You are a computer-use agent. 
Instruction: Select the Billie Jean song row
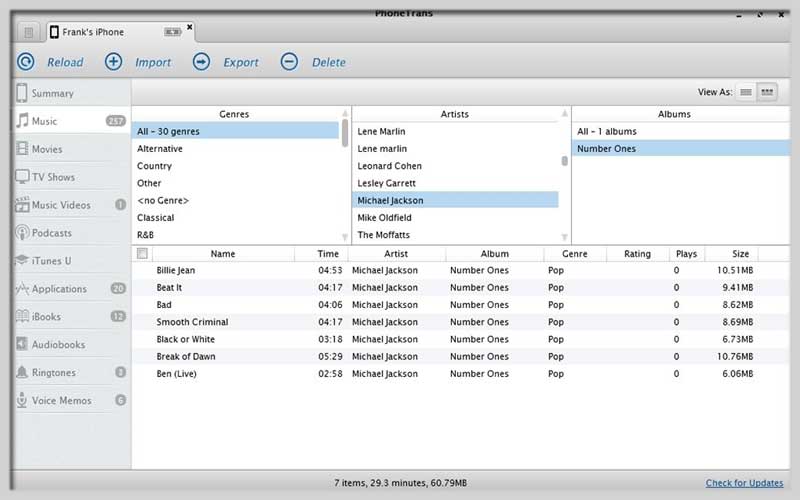click(460, 270)
